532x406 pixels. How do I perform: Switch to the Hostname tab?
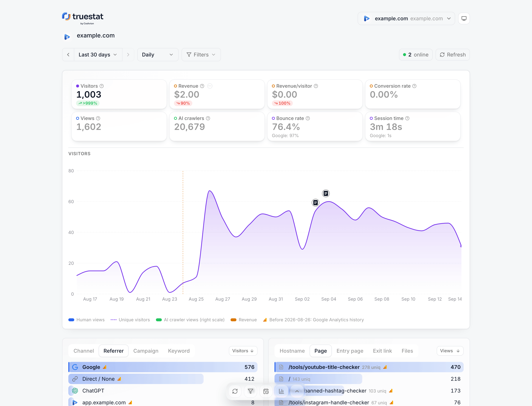point(292,351)
